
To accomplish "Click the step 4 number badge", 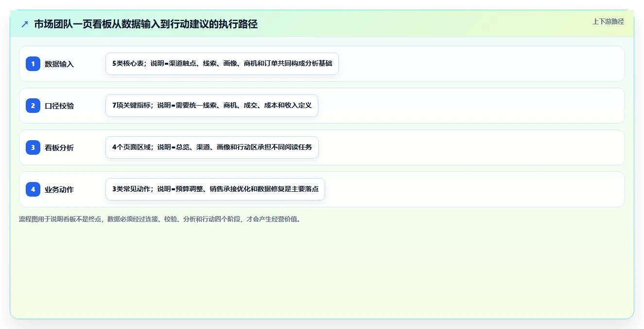I will [x=33, y=189].
